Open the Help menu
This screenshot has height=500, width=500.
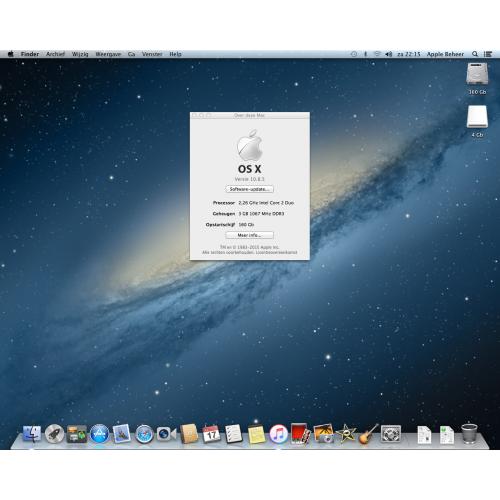tap(175, 54)
